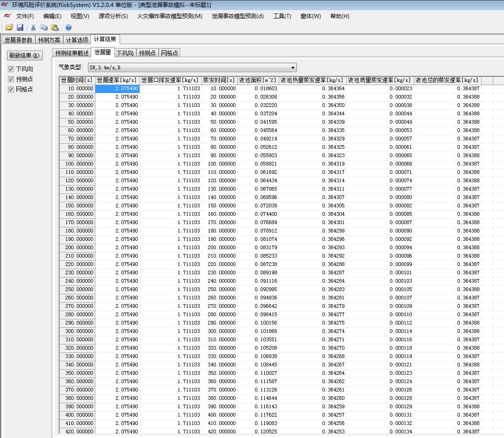This screenshot has height=438, width=504.
Task: Click the 泄漏速率[kg/s] column header
Action: point(117,80)
